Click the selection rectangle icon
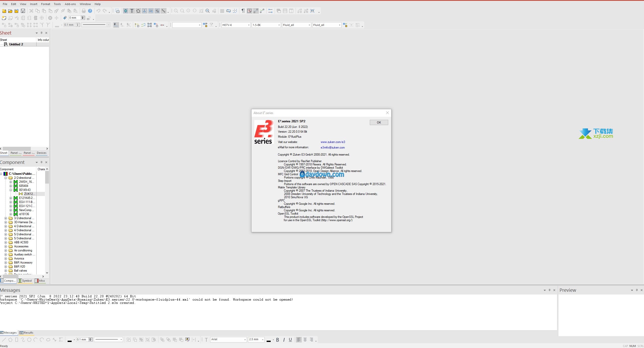This screenshot has height=348, width=644. [x=117, y=11]
